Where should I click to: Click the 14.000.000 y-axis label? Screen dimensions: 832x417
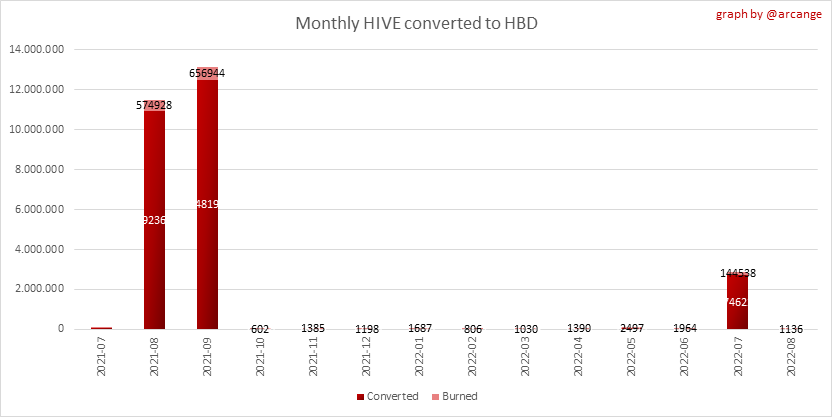(38, 49)
